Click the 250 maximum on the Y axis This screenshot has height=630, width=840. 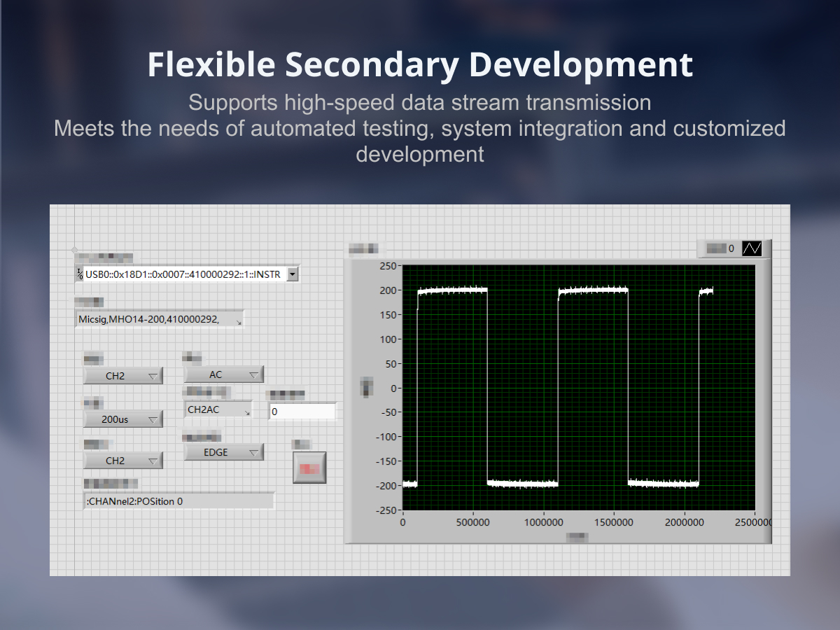pos(388,266)
